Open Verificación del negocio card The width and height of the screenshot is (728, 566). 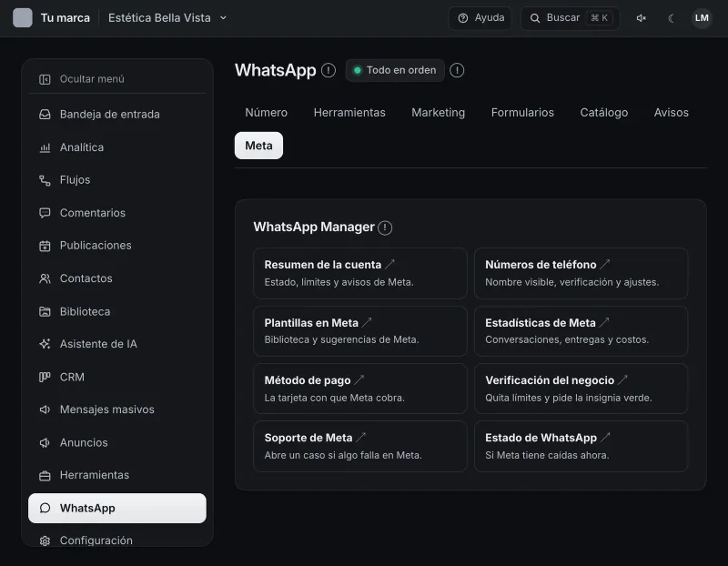(581, 389)
